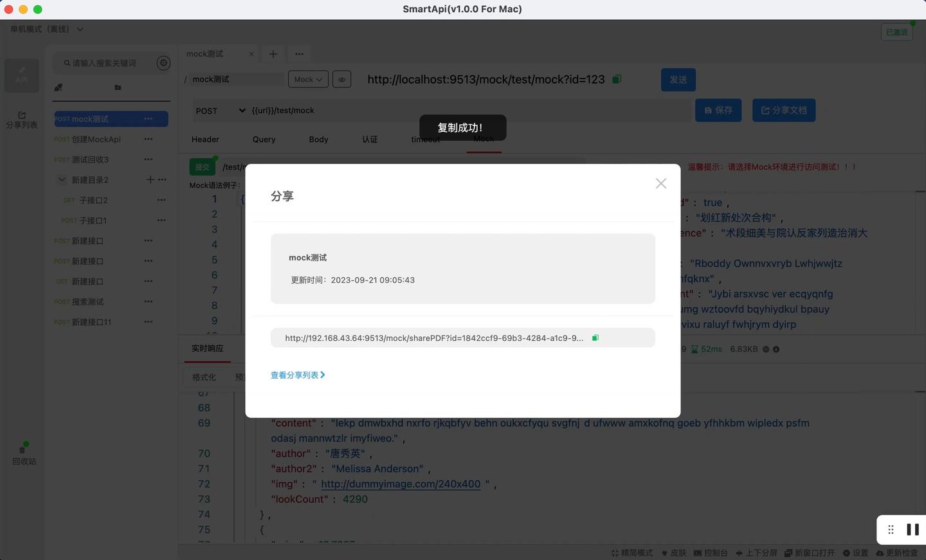Run 更新检查 update check
Image resolution: width=926 pixels, height=560 pixels.
coord(900,552)
